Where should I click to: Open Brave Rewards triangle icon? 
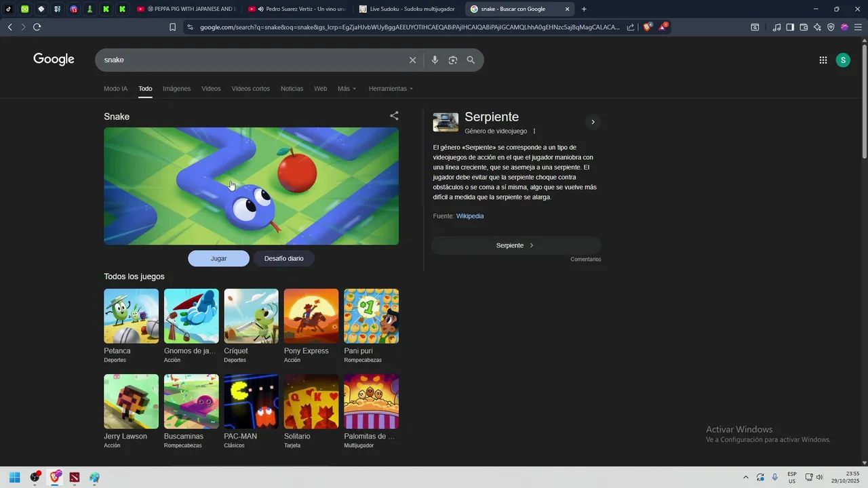click(x=664, y=27)
